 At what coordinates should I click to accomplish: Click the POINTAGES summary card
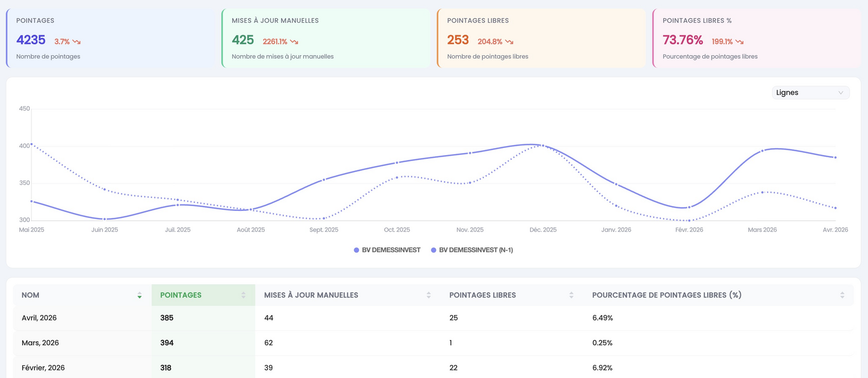[x=110, y=38]
